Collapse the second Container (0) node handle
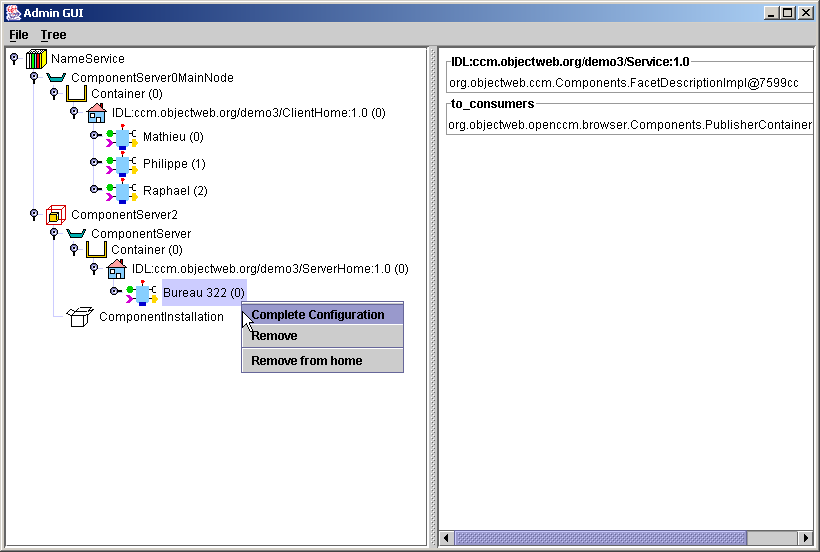Viewport: 820px width, 552px height. point(74,250)
